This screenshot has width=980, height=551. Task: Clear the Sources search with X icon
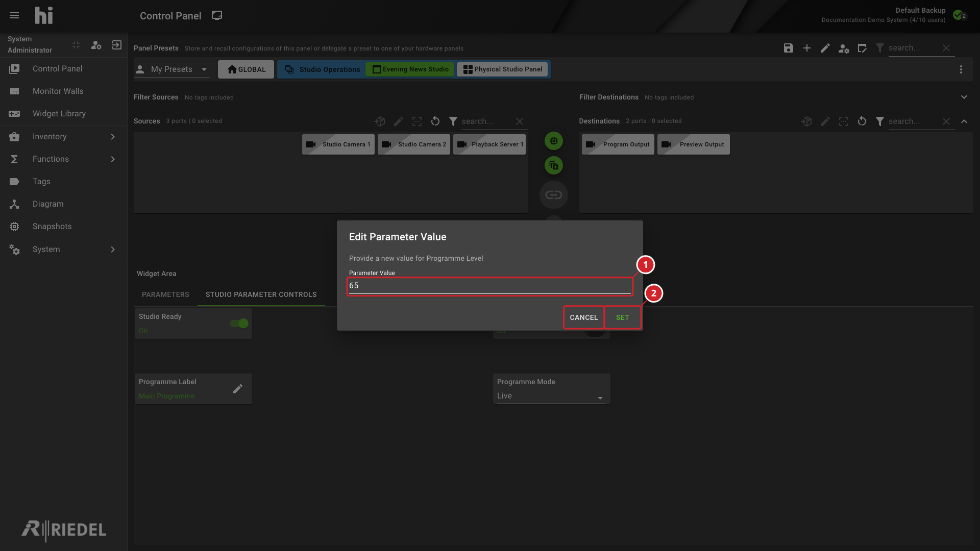coord(520,121)
